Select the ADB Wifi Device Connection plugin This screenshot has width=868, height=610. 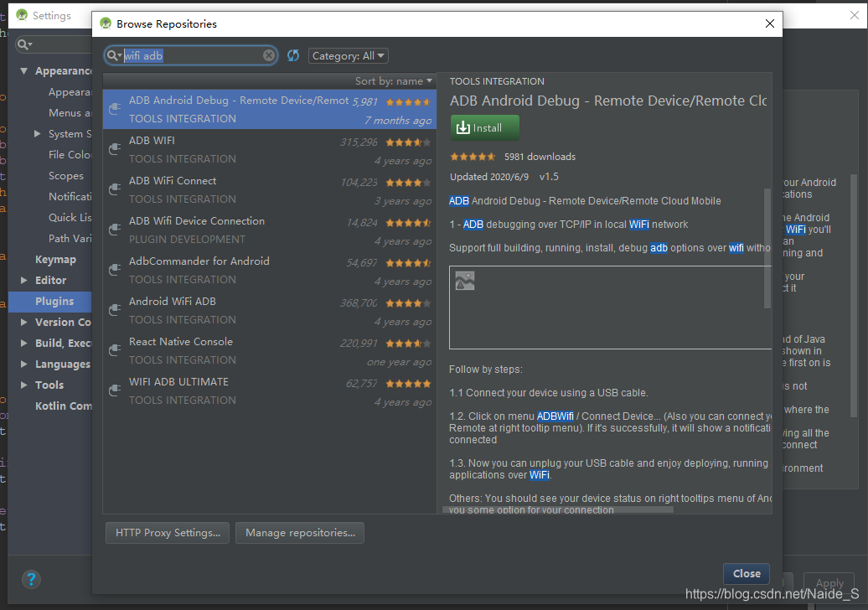pyautogui.click(x=270, y=230)
